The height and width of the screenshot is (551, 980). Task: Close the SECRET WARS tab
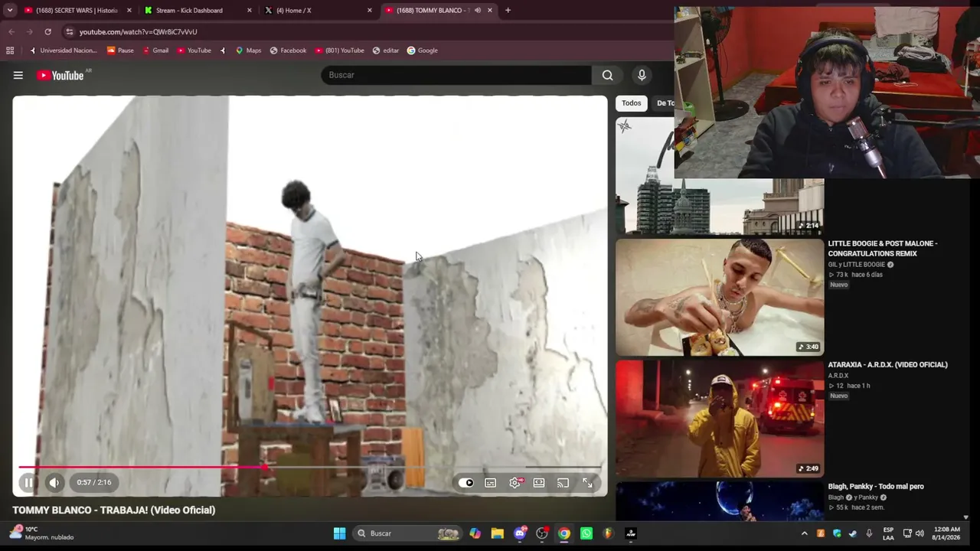pyautogui.click(x=129, y=11)
